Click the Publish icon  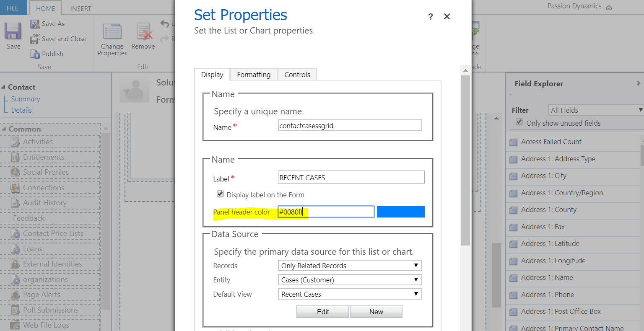(x=35, y=54)
